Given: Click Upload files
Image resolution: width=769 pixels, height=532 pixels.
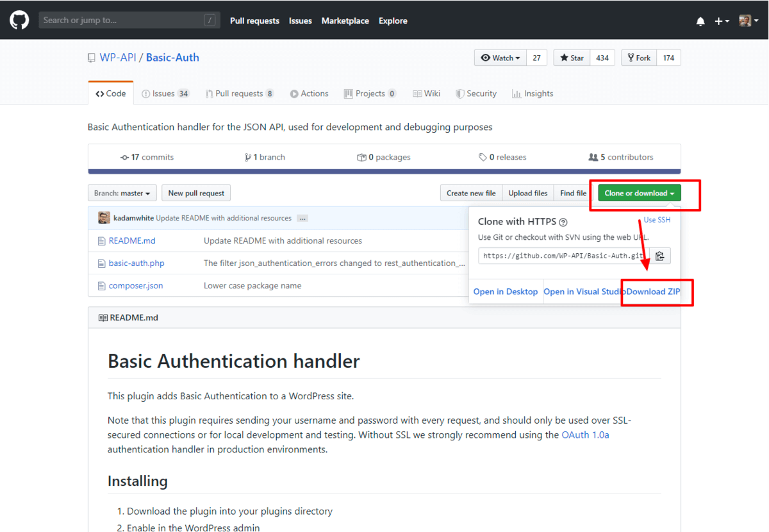Looking at the screenshot, I should pyautogui.click(x=528, y=193).
